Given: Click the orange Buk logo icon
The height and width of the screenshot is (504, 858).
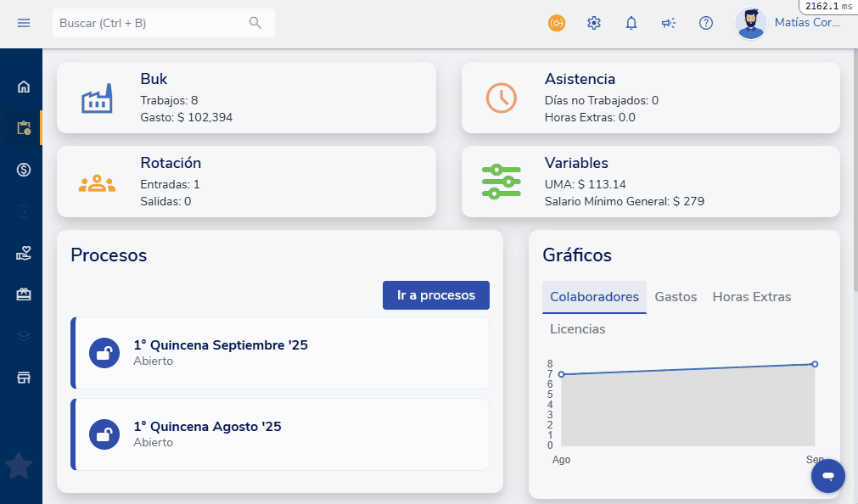Looking at the screenshot, I should 556,23.
